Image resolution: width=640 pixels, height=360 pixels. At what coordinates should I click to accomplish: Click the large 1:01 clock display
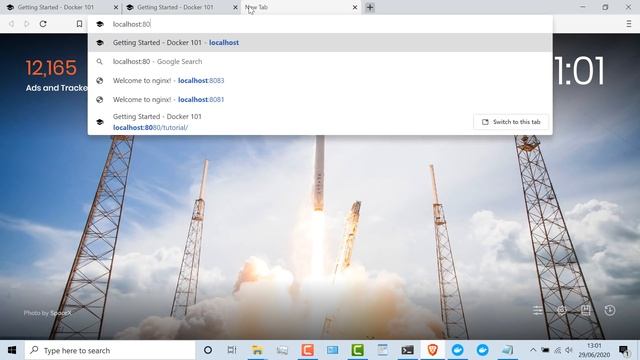click(x=579, y=71)
